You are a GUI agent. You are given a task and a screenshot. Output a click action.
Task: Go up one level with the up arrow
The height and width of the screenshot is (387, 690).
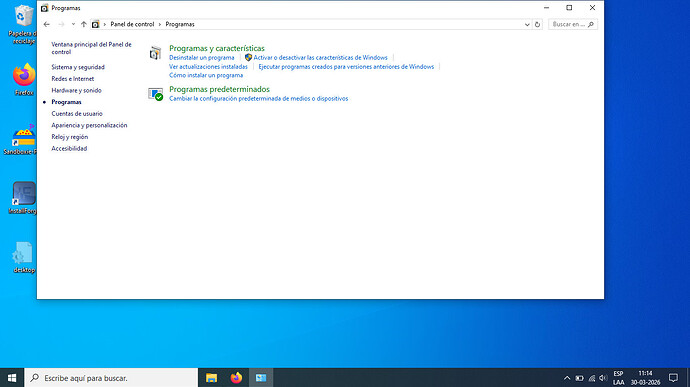coord(84,24)
